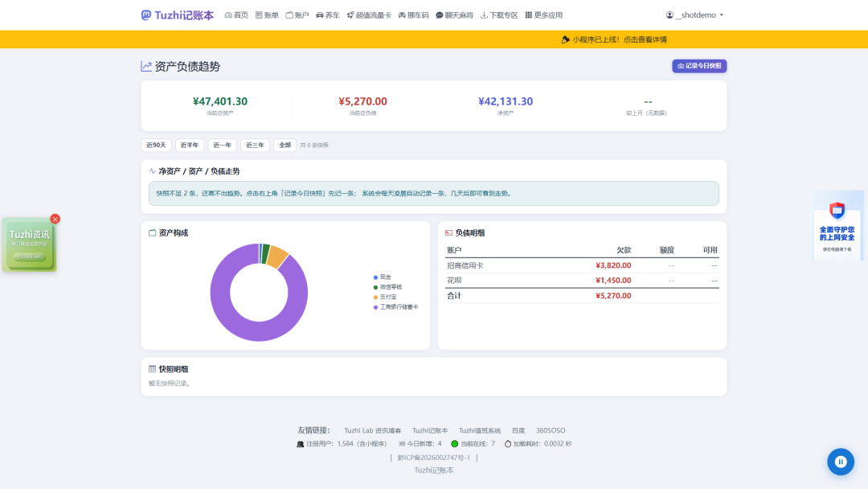Click the 招商信用卡 row in the debt table
Viewport: 868px width, 489px height.
tap(582, 265)
